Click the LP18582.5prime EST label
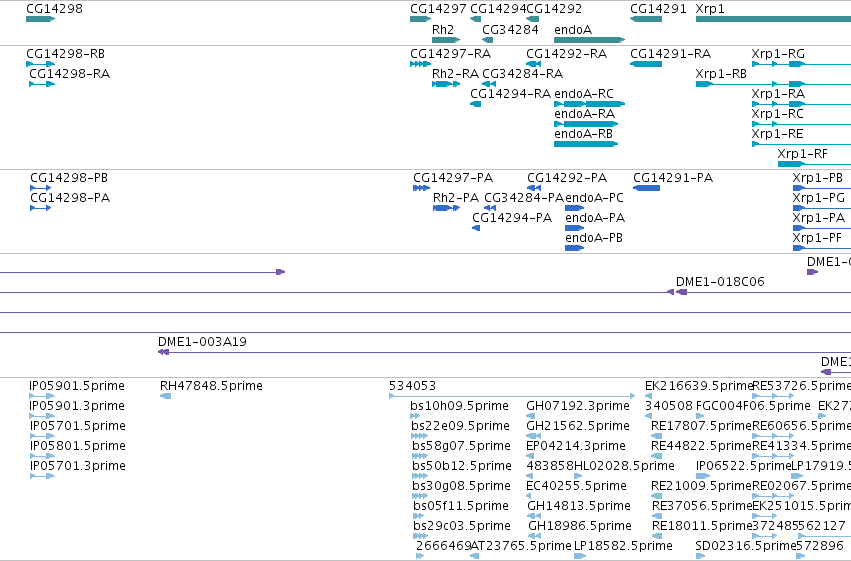This screenshot has height=561, width=851. pos(623,546)
